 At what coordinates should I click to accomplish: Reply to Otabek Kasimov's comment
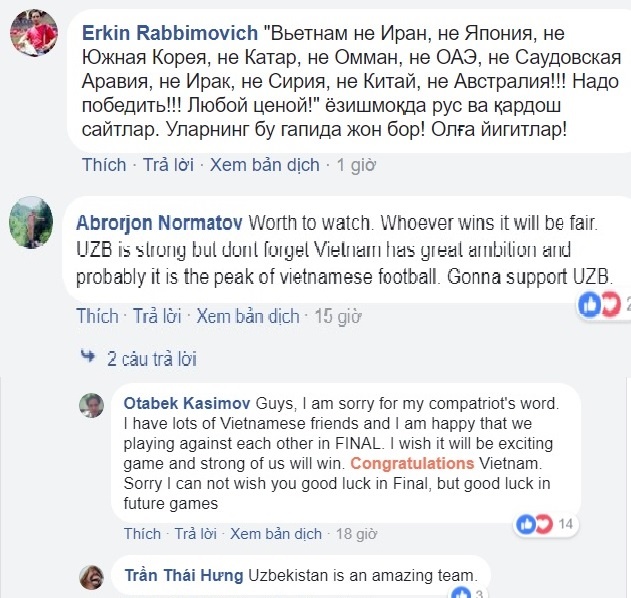pos(197,534)
